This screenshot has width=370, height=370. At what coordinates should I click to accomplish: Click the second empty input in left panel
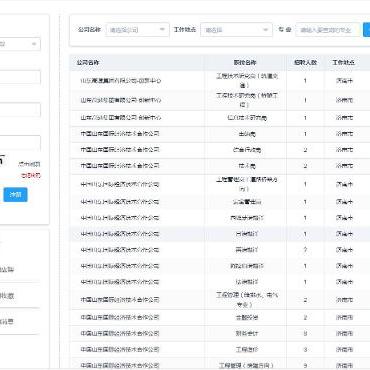coord(19,110)
